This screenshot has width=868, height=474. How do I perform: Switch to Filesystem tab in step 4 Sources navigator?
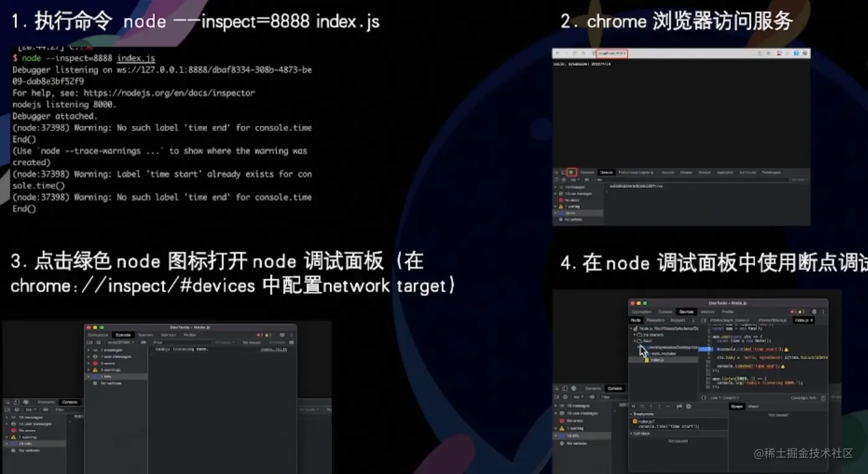656,320
